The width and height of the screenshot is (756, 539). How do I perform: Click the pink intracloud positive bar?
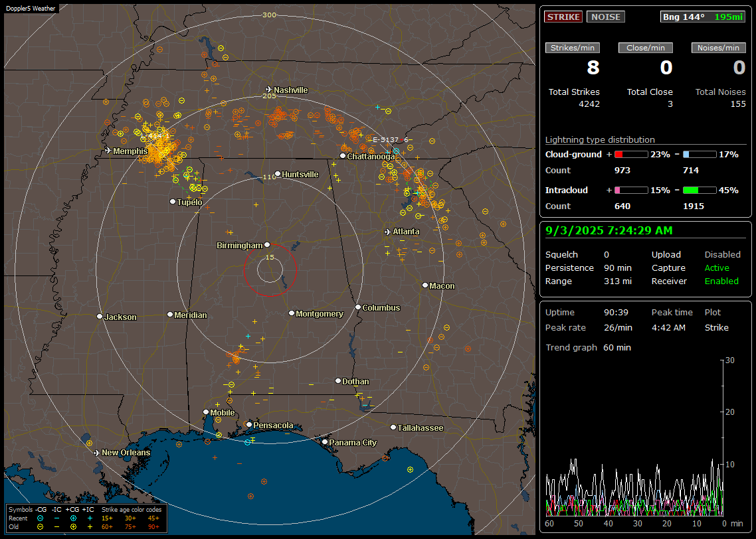click(x=631, y=191)
